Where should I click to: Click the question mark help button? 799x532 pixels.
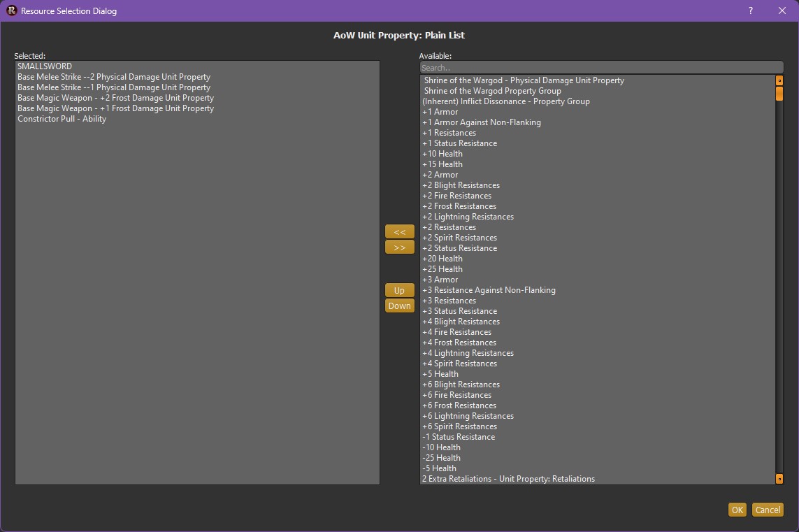pos(751,10)
